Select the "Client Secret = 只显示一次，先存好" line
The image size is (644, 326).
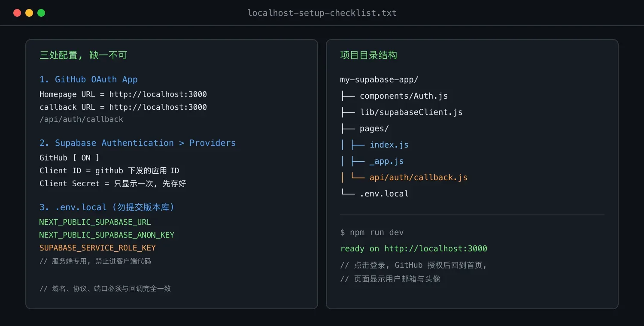click(x=113, y=184)
